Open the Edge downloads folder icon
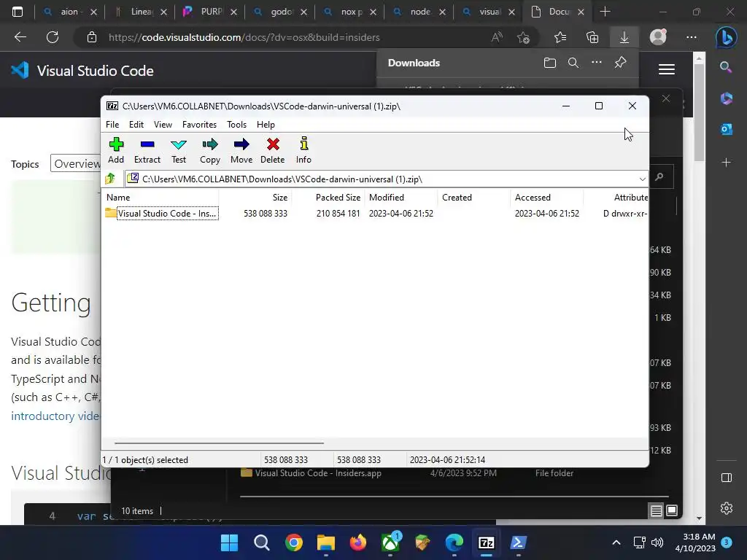 click(x=550, y=63)
